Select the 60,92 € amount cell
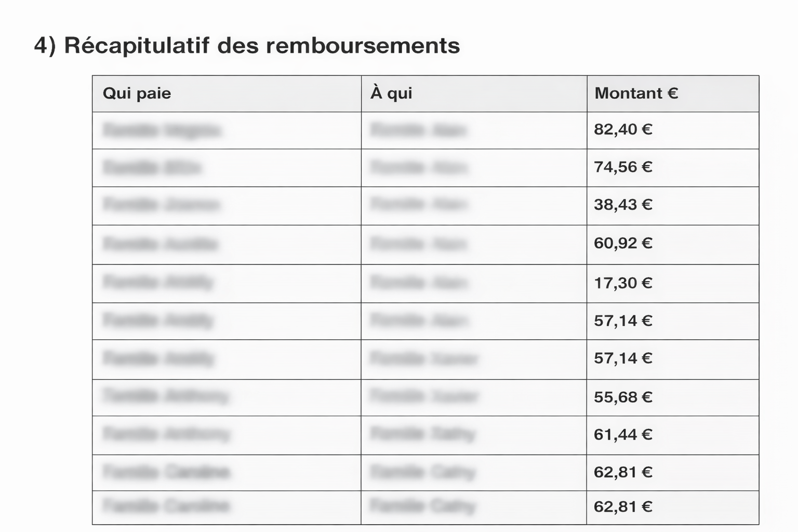 coord(622,244)
